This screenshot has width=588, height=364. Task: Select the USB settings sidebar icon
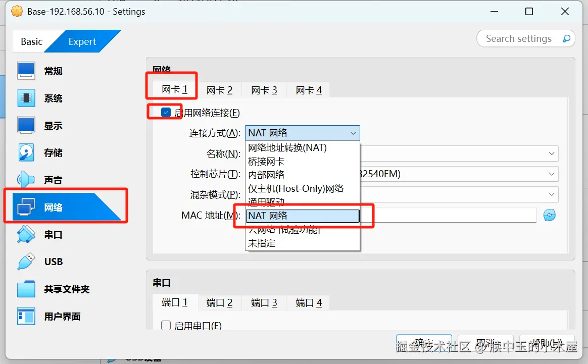click(x=53, y=261)
